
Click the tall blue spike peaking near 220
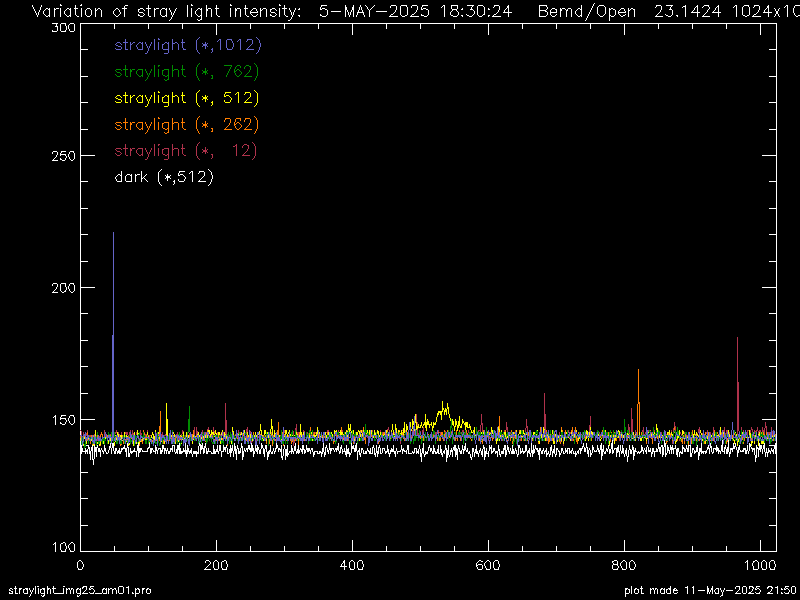[x=113, y=332]
